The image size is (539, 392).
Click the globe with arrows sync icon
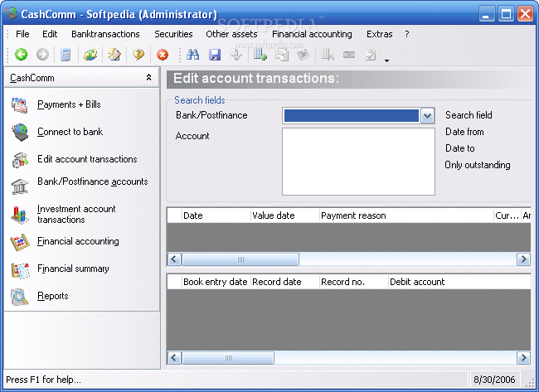(x=90, y=55)
